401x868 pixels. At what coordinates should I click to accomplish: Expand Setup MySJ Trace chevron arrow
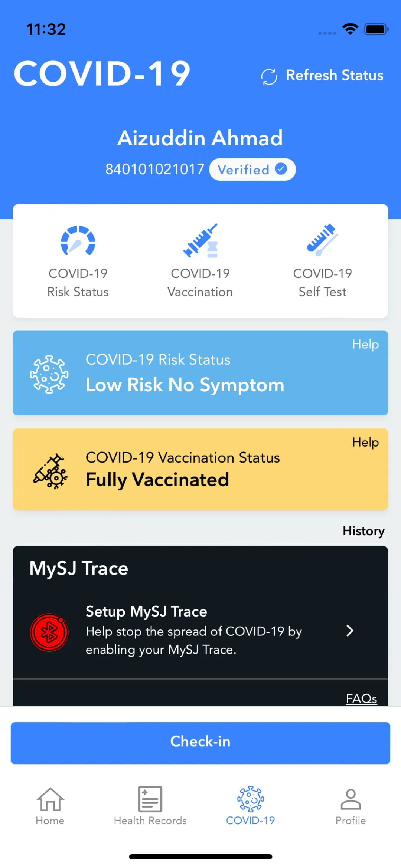pos(349,631)
